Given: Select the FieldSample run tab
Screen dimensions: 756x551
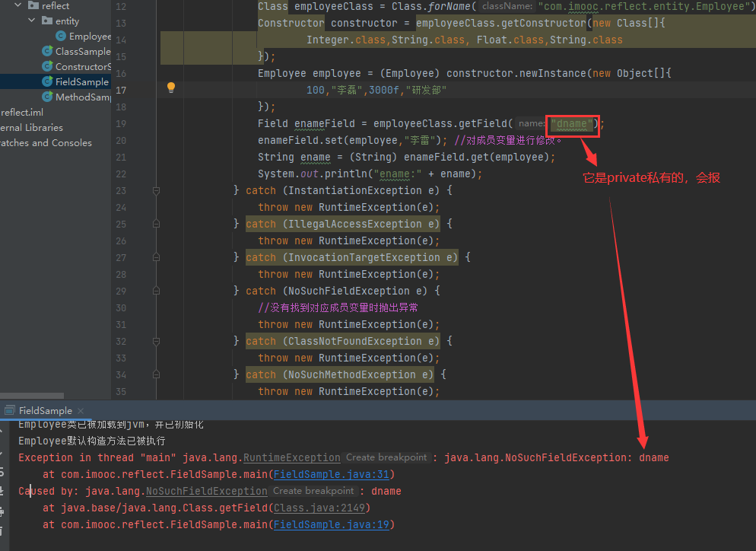Looking at the screenshot, I should [45, 411].
